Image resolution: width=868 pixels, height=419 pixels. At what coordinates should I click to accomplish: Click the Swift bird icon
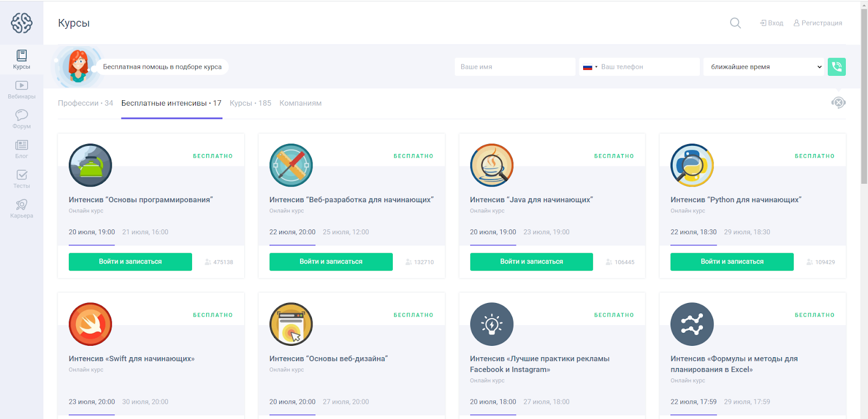click(x=91, y=324)
